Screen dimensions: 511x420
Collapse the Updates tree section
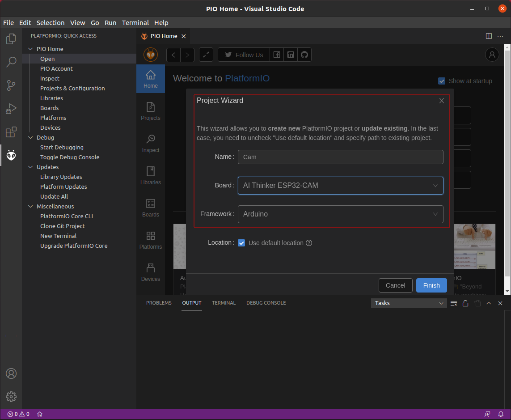point(31,167)
